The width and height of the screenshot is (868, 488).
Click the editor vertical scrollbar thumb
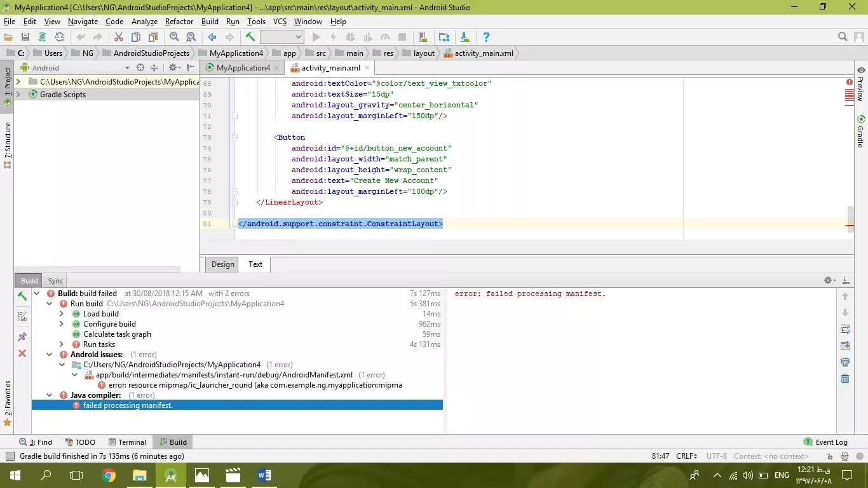tap(850, 219)
